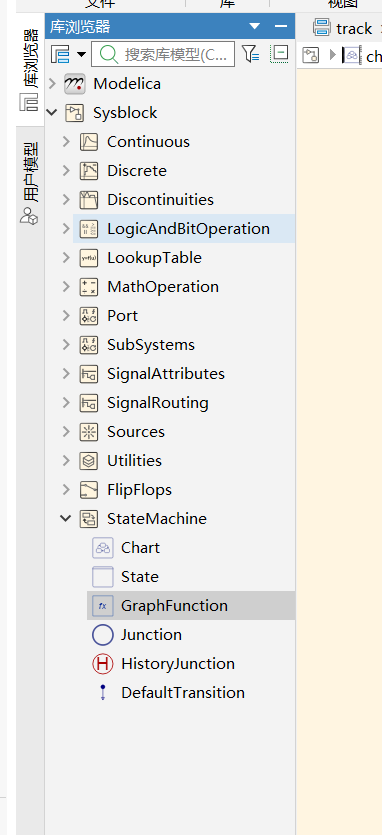Expand the Utilities package
This screenshot has width=382, height=835.
coord(66,461)
